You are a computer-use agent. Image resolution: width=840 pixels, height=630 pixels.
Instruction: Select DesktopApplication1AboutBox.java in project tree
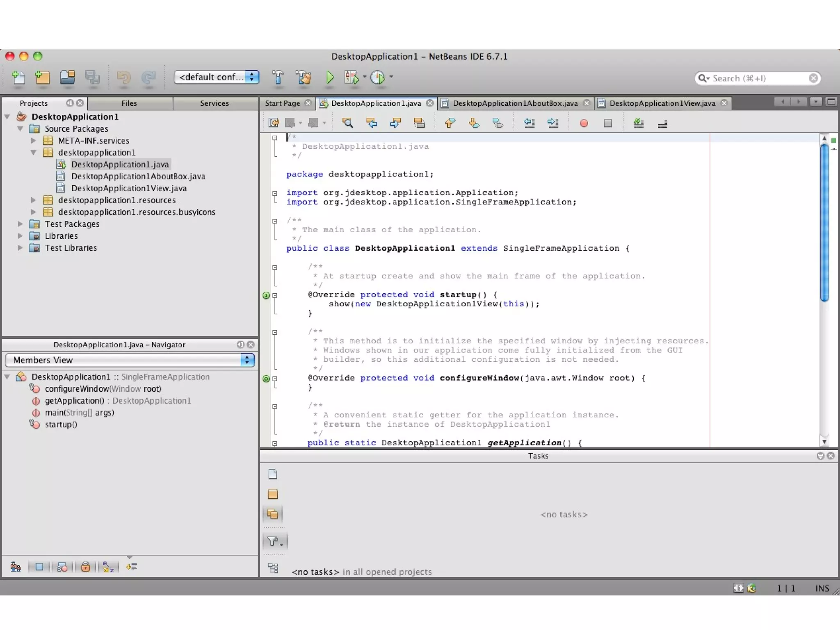pos(138,176)
